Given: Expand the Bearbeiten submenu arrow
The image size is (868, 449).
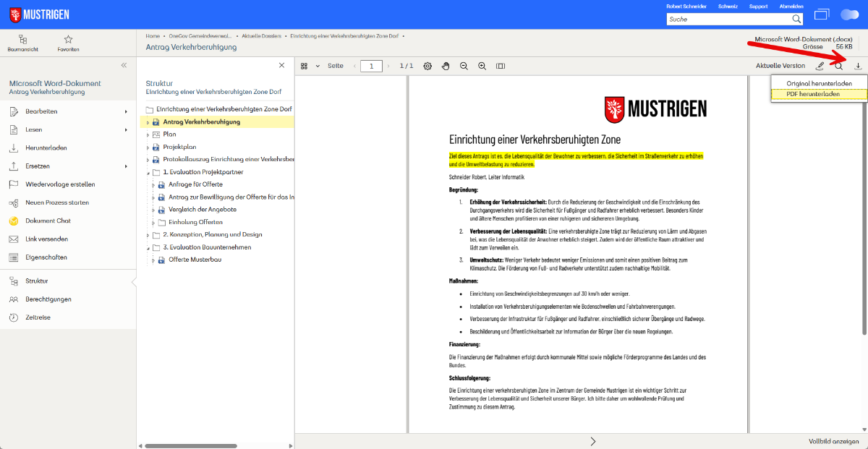Looking at the screenshot, I should click(x=126, y=111).
